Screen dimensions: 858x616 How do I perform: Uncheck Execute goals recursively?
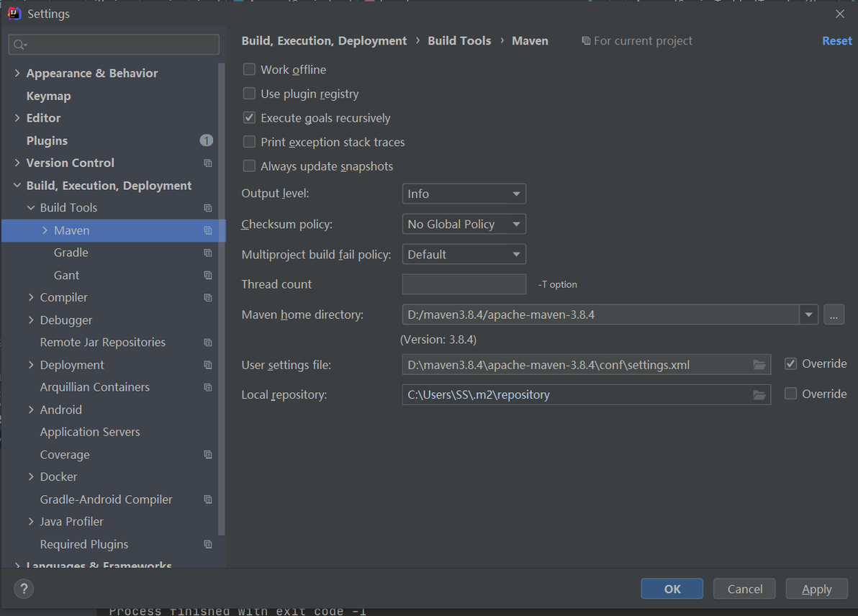[249, 117]
